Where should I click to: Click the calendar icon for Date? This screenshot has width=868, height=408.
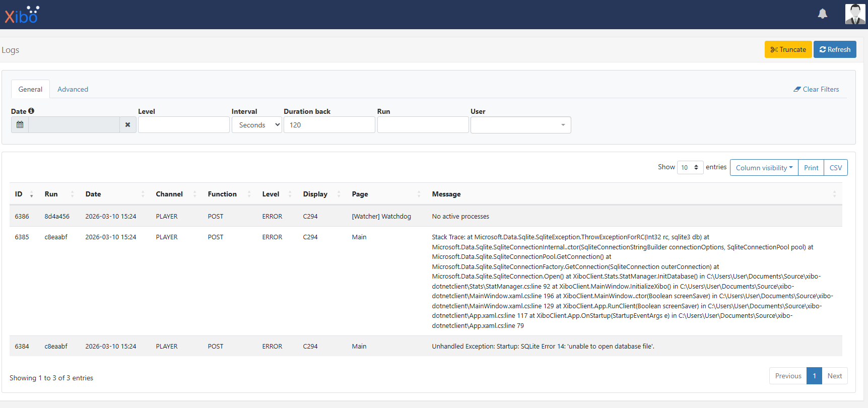coord(20,125)
